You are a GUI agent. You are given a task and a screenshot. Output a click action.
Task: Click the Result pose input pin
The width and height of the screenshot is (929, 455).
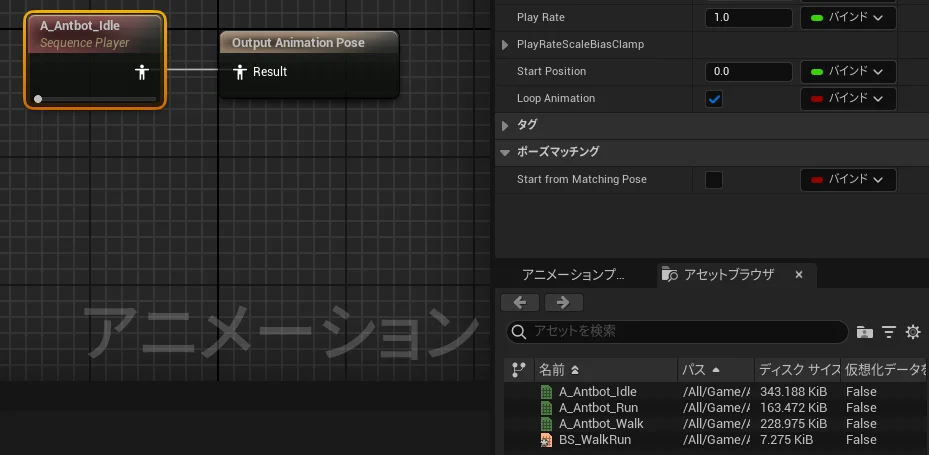(239, 72)
